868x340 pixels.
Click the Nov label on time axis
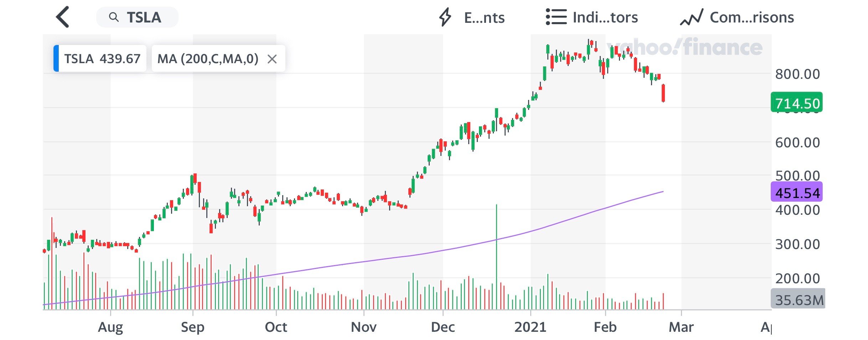point(363,327)
